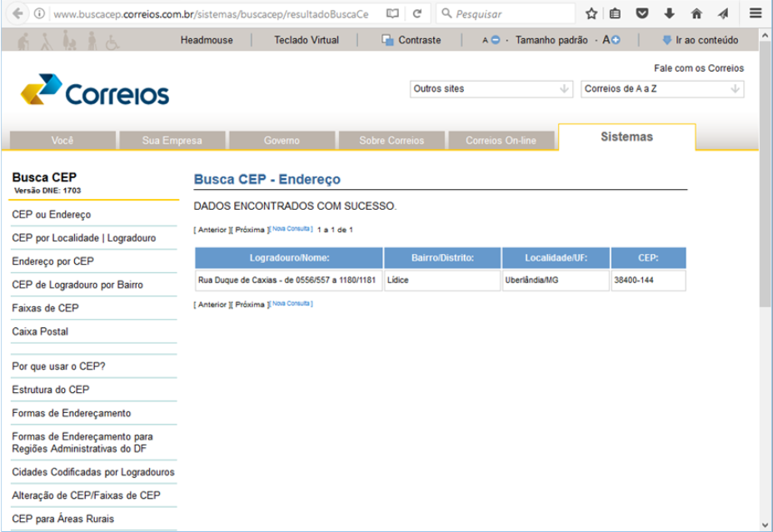Click the Lídice bairro cell

click(442, 281)
